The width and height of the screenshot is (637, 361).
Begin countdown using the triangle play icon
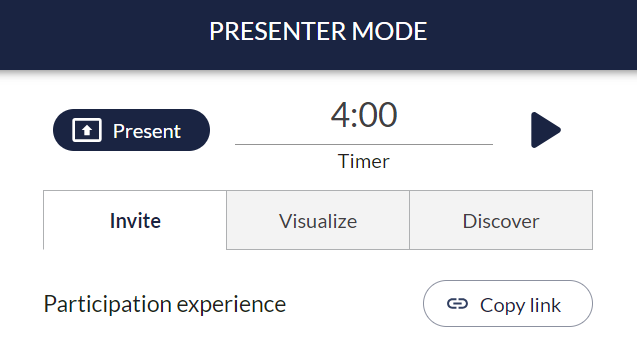point(546,130)
